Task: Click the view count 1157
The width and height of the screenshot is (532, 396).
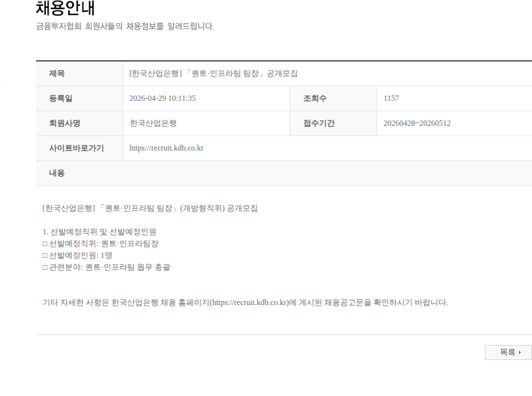Action: click(391, 98)
